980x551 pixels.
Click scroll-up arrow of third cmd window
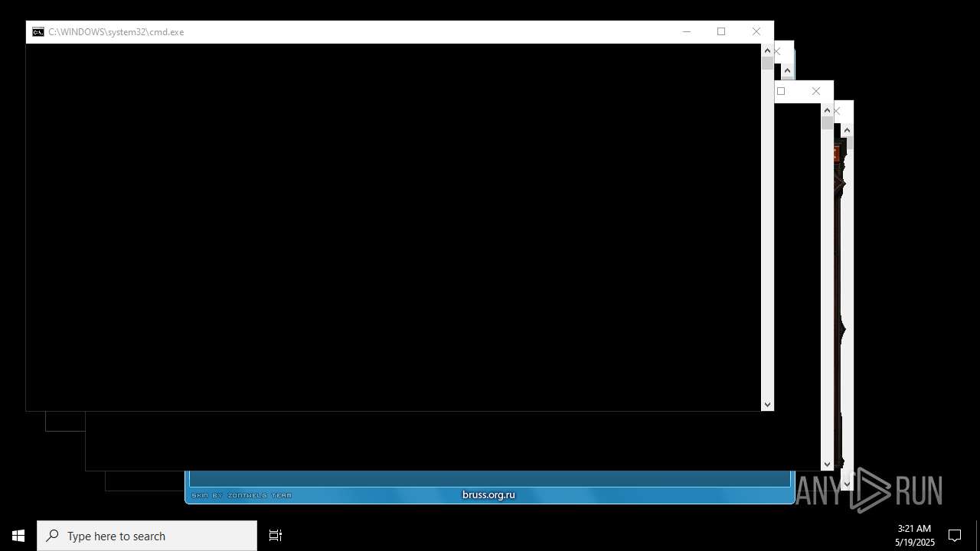tap(827, 110)
